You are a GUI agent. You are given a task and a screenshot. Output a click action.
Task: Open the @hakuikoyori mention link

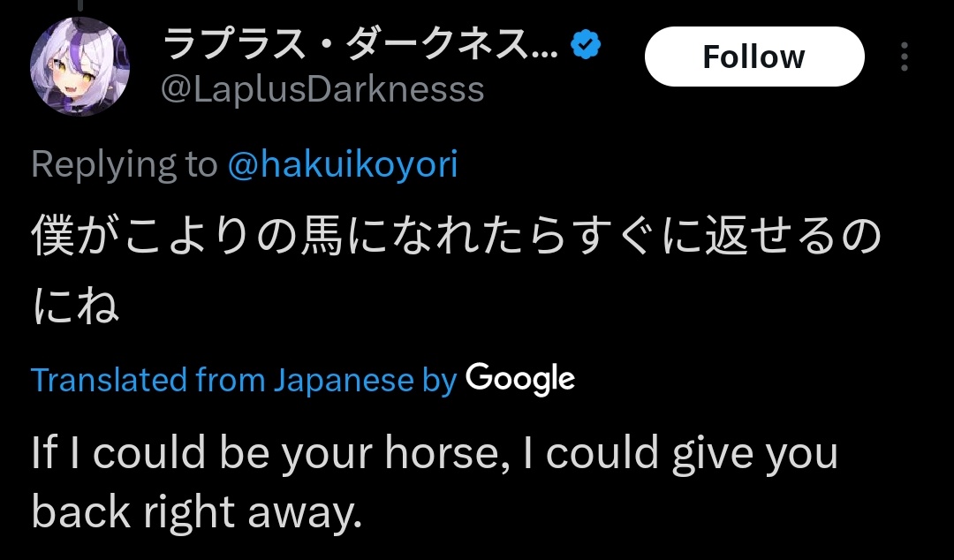[343, 165]
